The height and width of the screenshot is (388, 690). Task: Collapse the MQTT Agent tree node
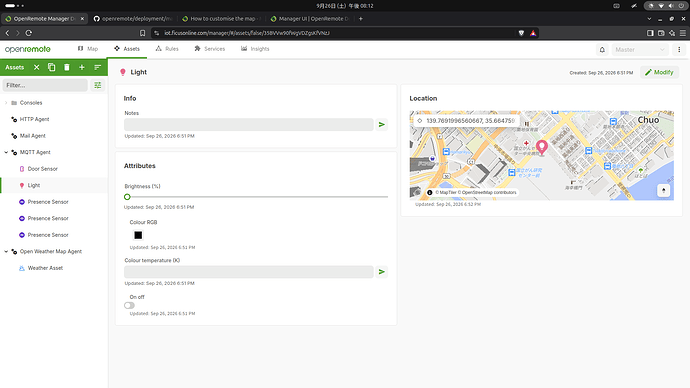click(6, 152)
